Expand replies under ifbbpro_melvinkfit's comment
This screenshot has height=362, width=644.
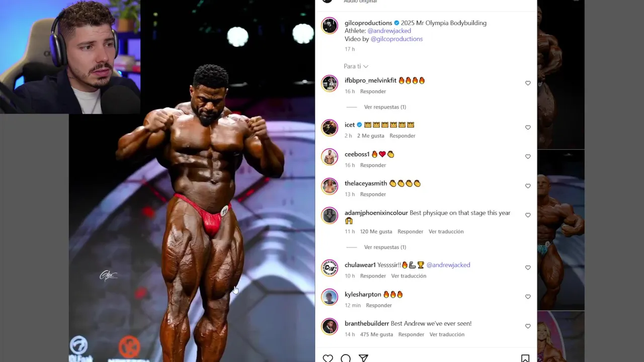coord(385,107)
